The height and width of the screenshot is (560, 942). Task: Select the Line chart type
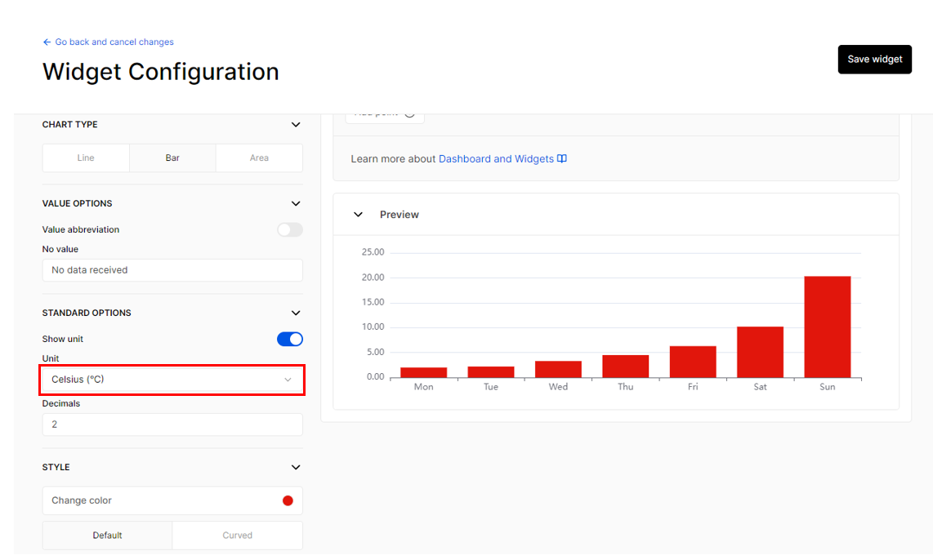pos(86,158)
